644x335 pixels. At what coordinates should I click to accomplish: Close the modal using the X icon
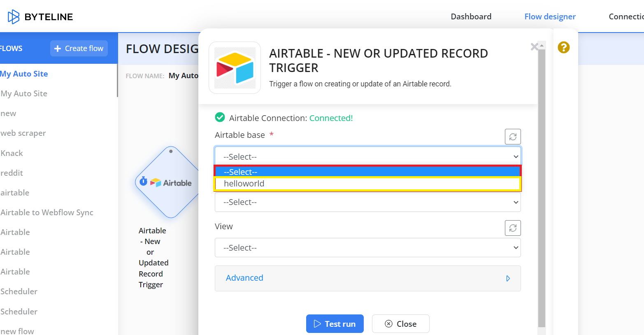tap(534, 47)
